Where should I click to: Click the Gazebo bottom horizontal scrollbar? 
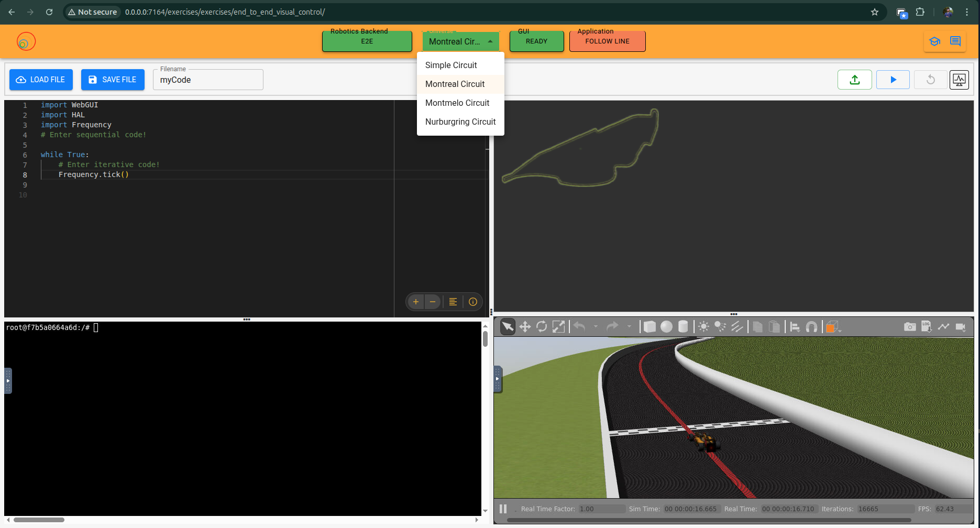click(709, 520)
